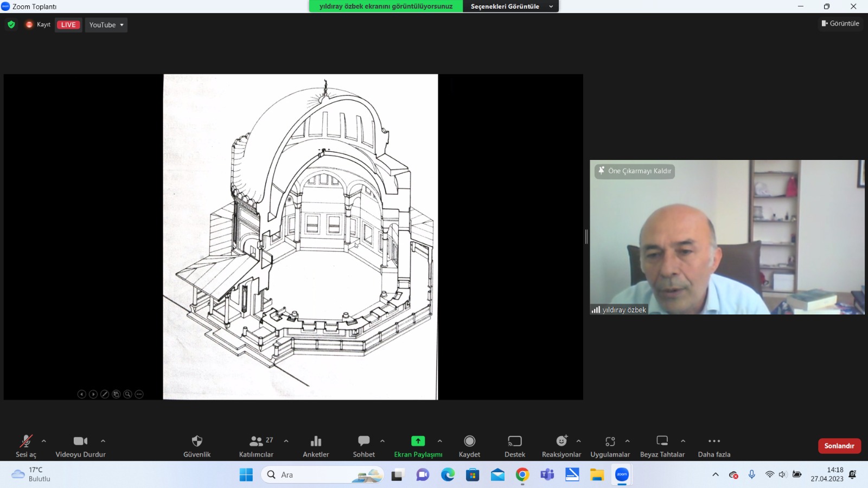Open the Görüntüle view menu
The image size is (868, 488).
tap(840, 23)
